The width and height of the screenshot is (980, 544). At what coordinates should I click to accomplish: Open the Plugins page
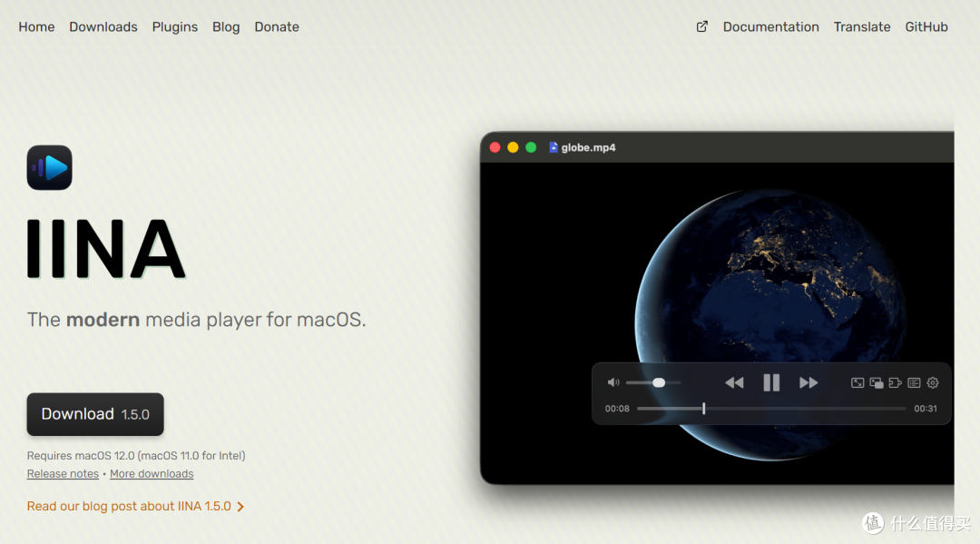[175, 27]
